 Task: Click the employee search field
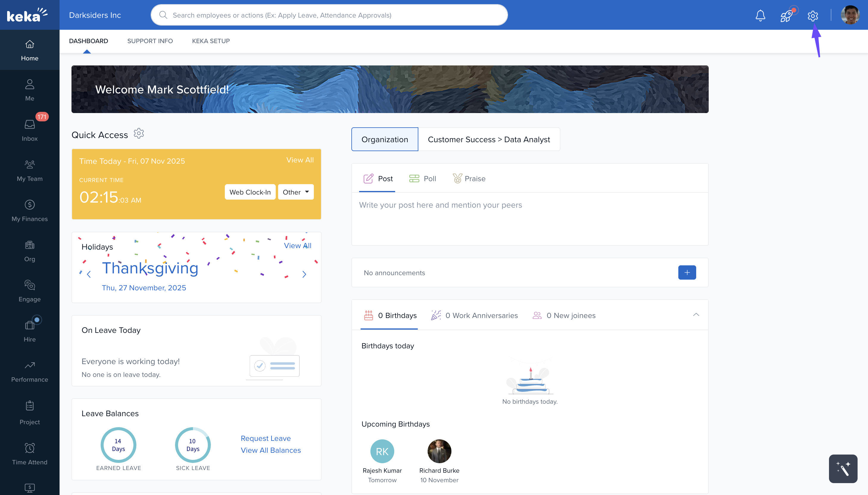329,15
